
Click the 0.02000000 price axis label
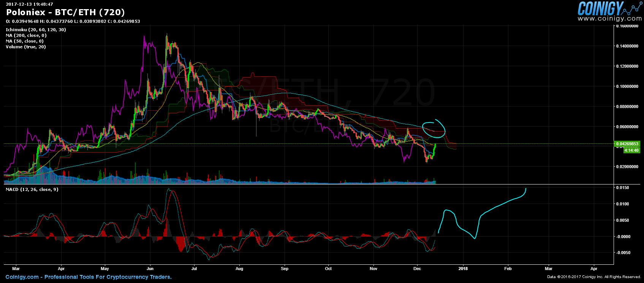coord(628,167)
